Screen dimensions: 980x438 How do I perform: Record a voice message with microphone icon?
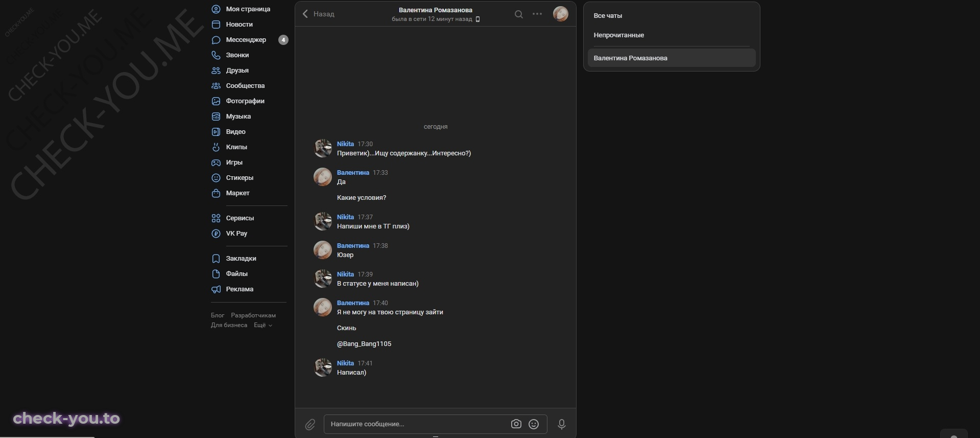click(x=562, y=424)
